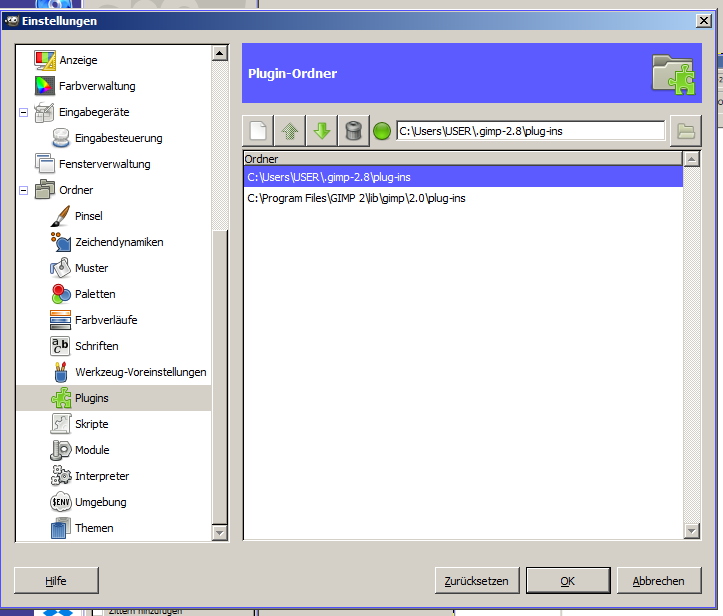Select the Farbverläufe label
The width and height of the screenshot is (723, 616).
point(106,320)
